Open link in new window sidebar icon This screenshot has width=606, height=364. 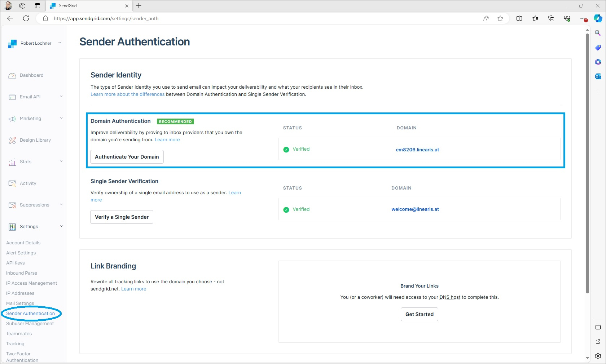click(598, 342)
